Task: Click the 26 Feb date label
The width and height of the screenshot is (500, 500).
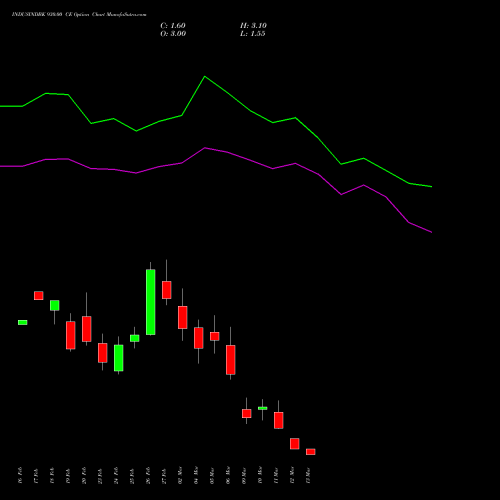Action: coord(148,475)
